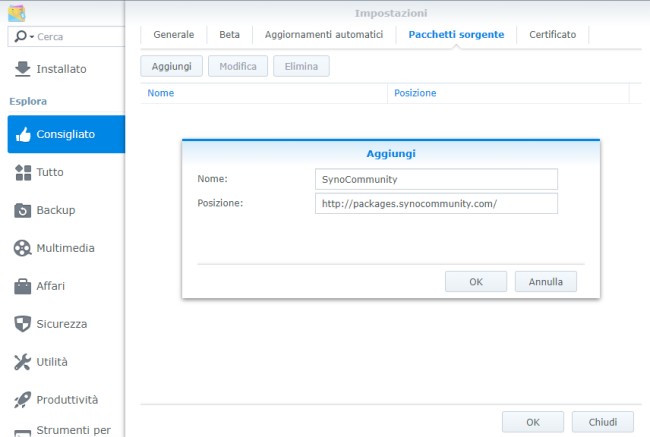
Task: Sort by the Nome column header
Action: pos(264,93)
